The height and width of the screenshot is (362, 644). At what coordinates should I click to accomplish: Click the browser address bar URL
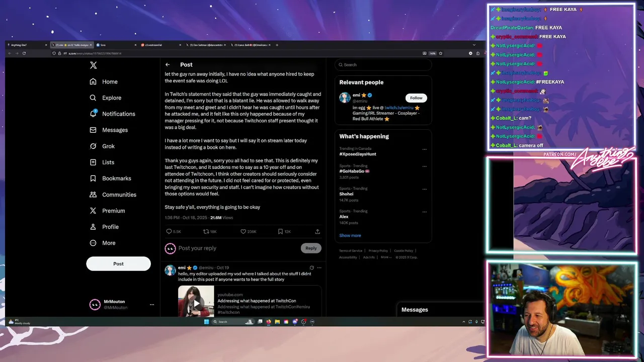pos(95,53)
